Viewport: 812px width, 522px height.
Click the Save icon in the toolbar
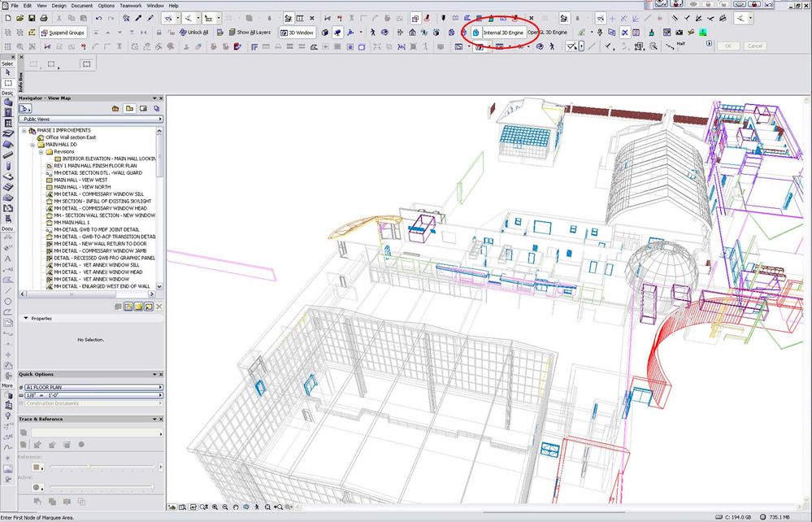(x=32, y=18)
